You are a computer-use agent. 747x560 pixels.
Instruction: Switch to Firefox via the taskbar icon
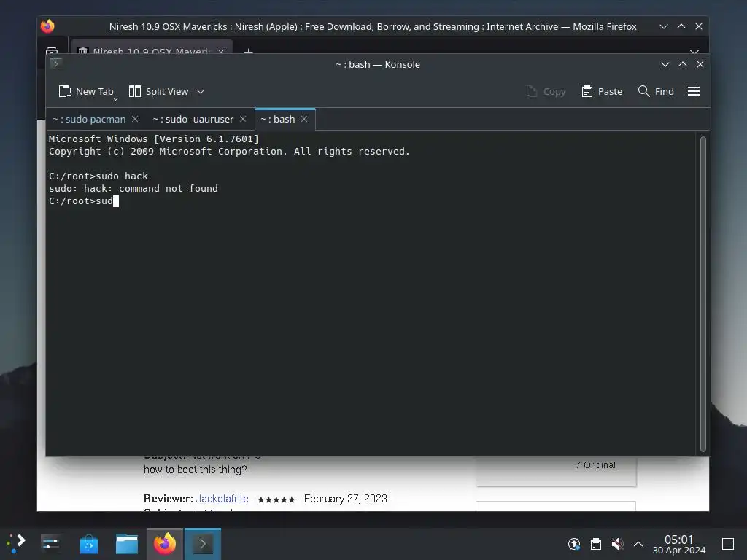164,543
